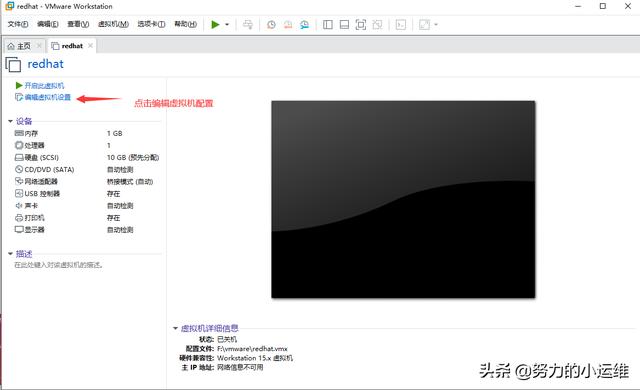Open the 帮助(H) menu

pyautogui.click(x=185, y=24)
